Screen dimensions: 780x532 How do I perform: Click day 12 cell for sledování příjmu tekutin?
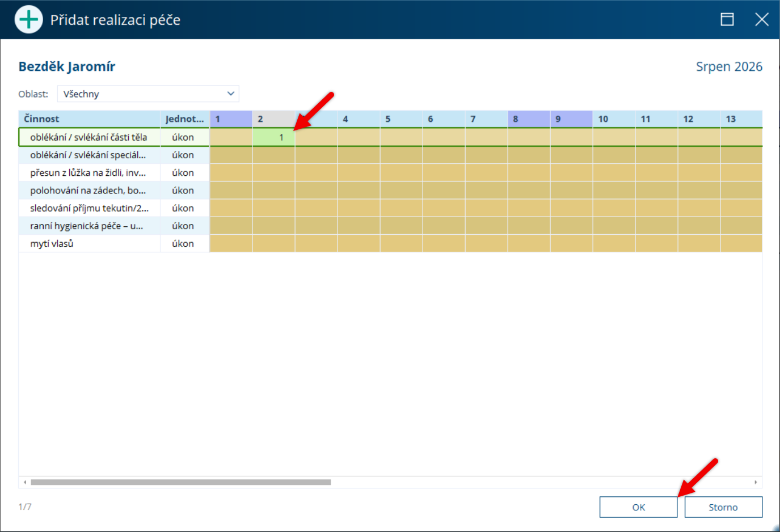point(699,208)
